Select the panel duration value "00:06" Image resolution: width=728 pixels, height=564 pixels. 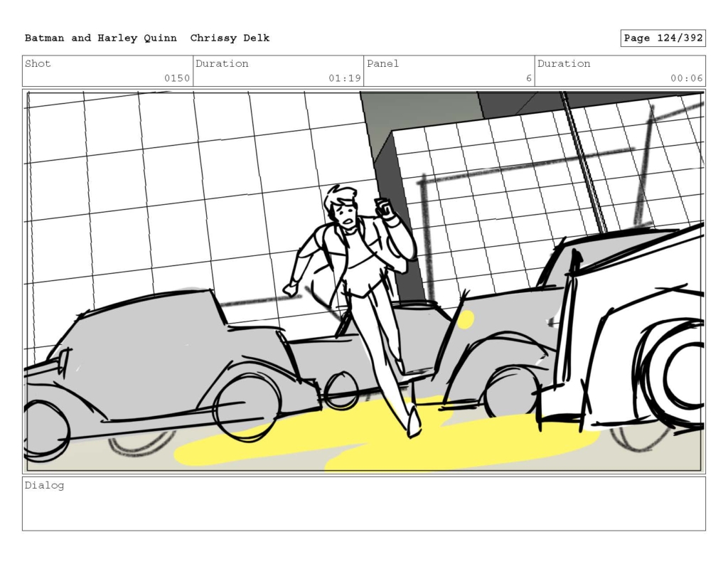(686, 78)
